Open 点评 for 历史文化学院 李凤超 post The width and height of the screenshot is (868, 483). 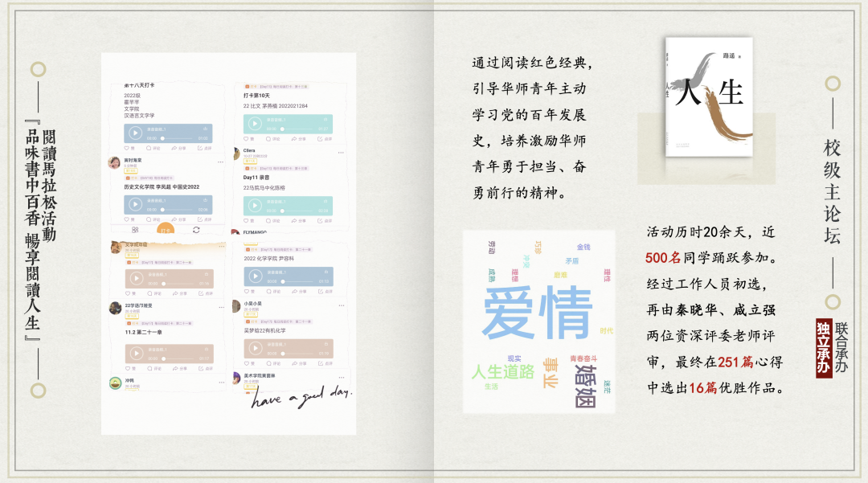click(205, 219)
